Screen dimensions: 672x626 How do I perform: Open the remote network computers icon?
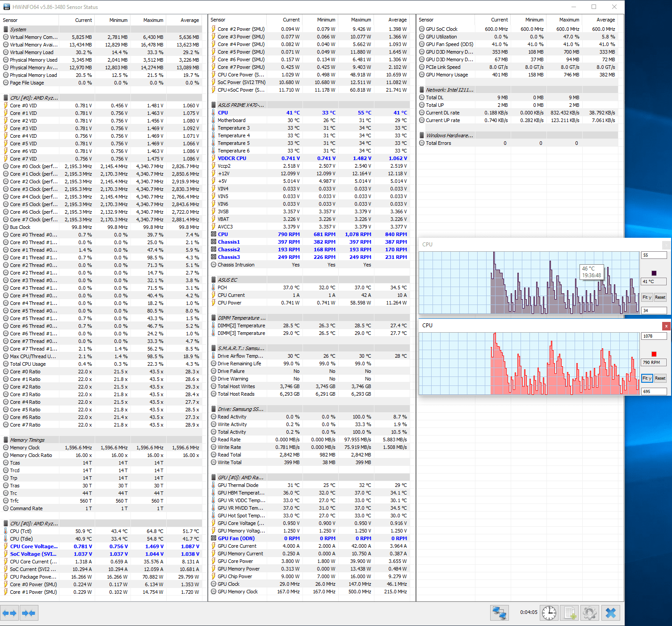click(499, 613)
